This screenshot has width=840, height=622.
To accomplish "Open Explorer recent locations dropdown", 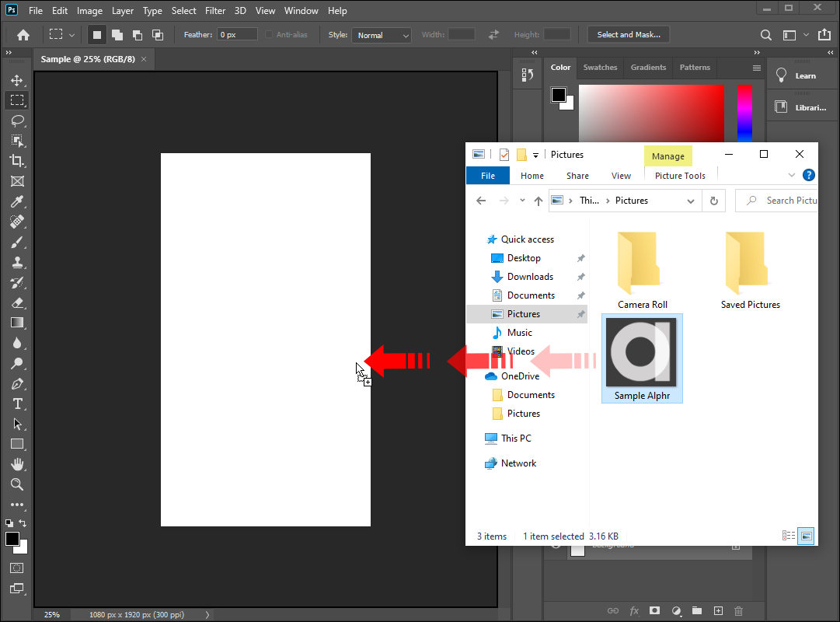I will click(x=522, y=201).
